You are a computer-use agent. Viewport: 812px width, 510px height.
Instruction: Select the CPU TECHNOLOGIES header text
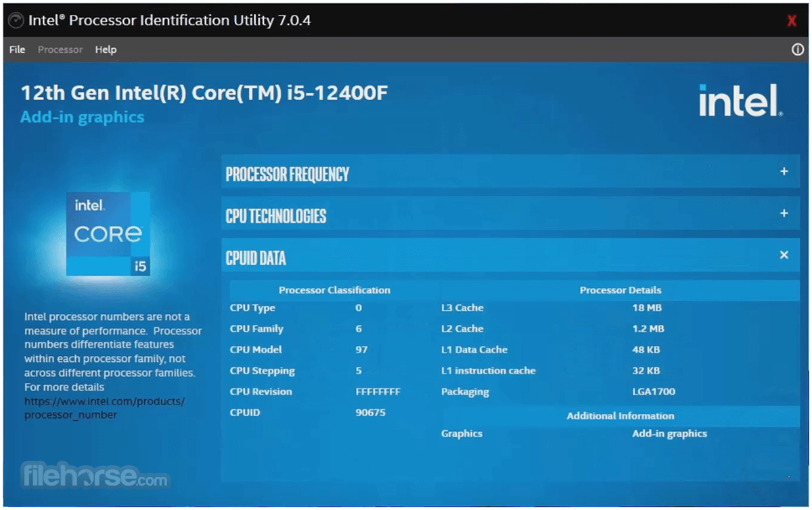(276, 216)
